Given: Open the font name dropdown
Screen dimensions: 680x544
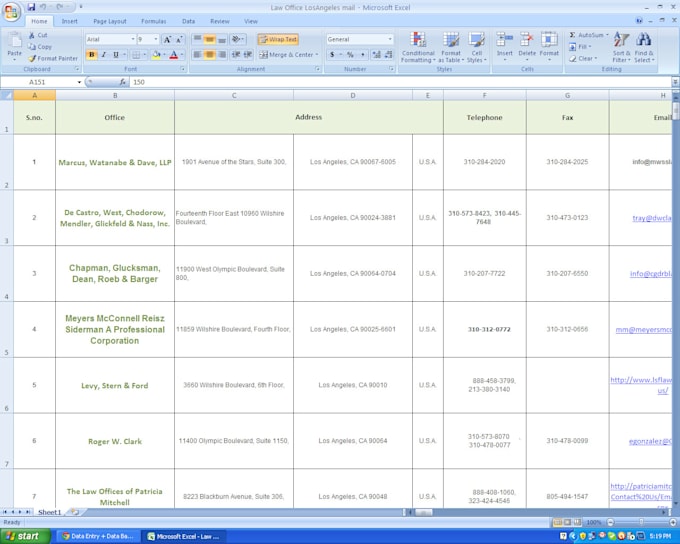Looking at the screenshot, I should point(133,39).
